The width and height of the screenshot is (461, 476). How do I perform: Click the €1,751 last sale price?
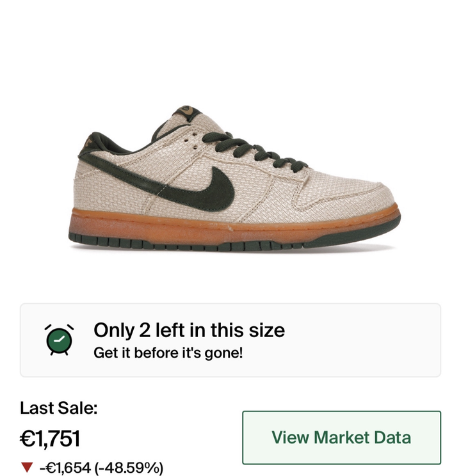click(50, 438)
